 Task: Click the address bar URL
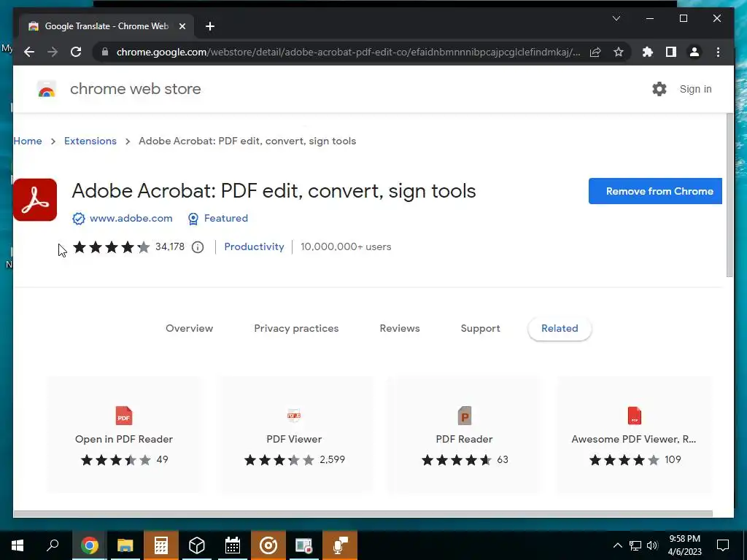pos(348,52)
